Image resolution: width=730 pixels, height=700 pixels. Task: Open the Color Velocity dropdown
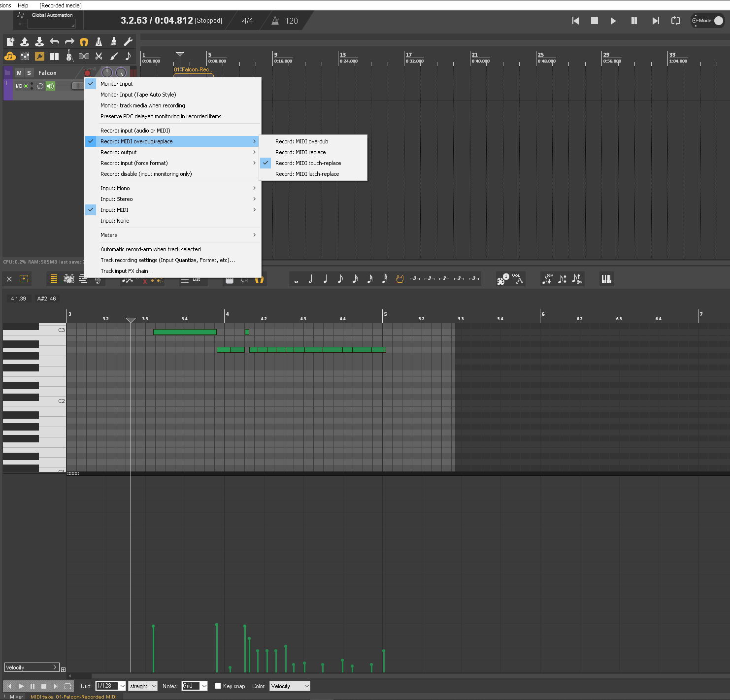[290, 686]
